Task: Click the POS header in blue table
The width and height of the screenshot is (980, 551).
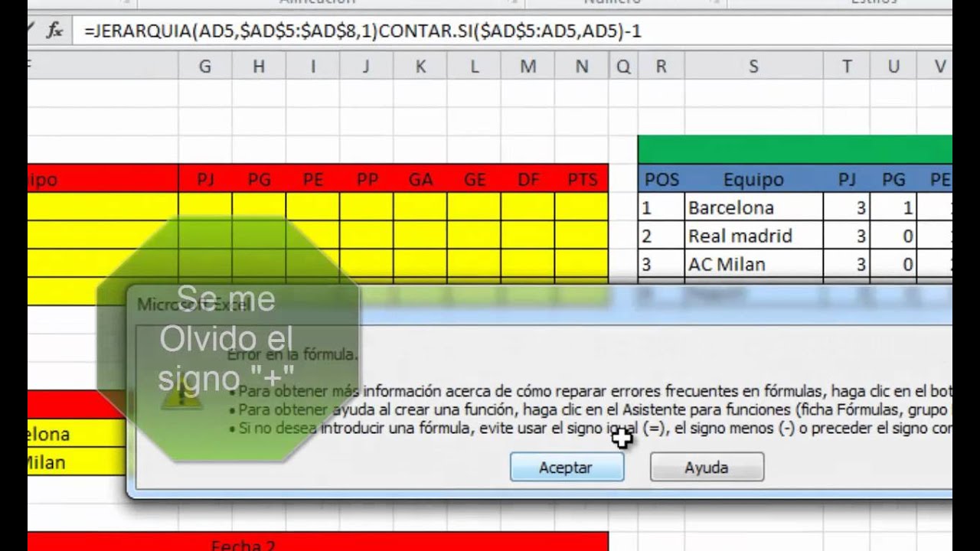Action: 661,179
